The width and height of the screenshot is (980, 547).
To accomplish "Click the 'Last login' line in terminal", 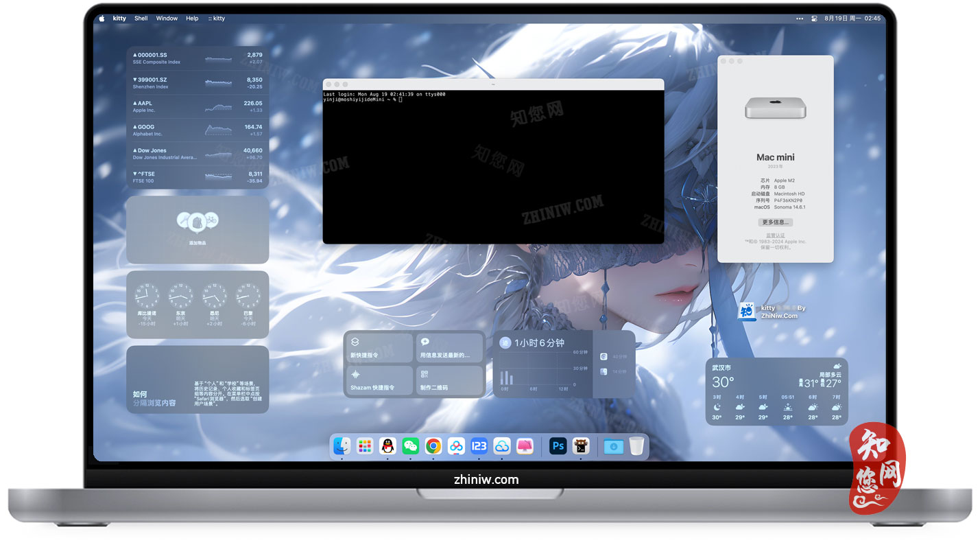I will pos(384,94).
